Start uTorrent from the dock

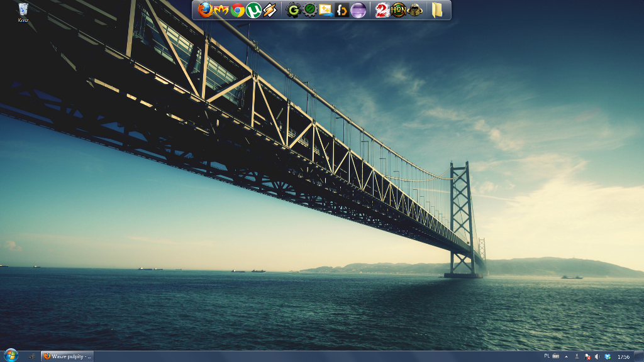click(253, 10)
